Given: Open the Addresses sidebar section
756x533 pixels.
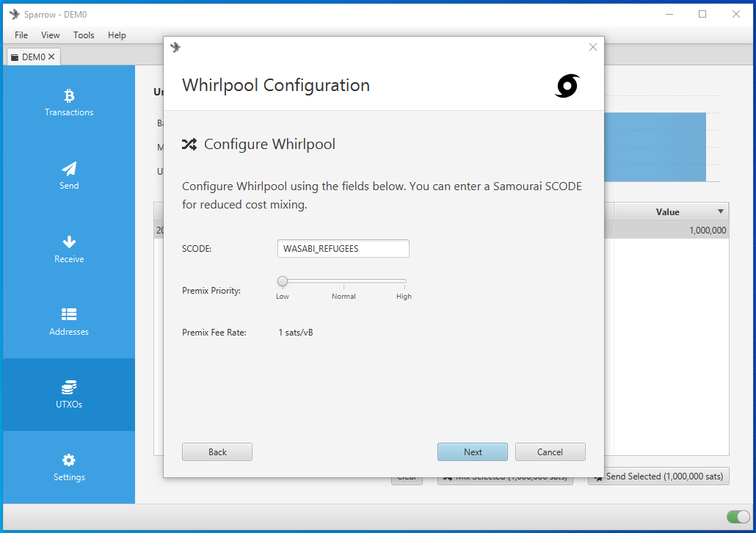Looking at the screenshot, I should (x=69, y=322).
